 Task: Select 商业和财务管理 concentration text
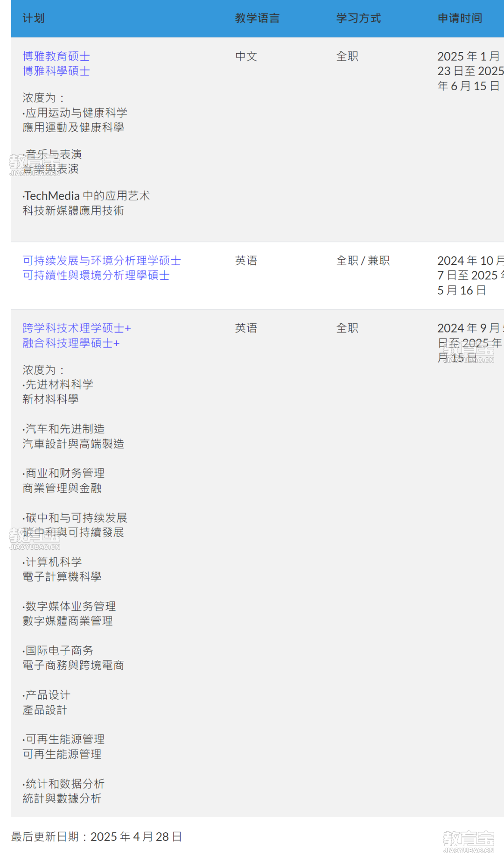(x=65, y=474)
